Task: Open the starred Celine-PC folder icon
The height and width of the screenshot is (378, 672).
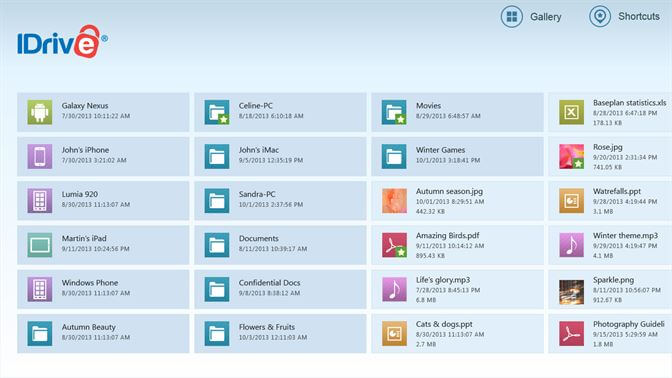Action: [x=217, y=112]
